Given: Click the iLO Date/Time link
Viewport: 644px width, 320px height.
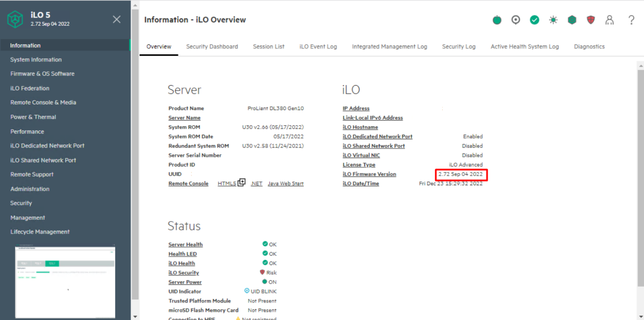Looking at the screenshot, I should [361, 183].
